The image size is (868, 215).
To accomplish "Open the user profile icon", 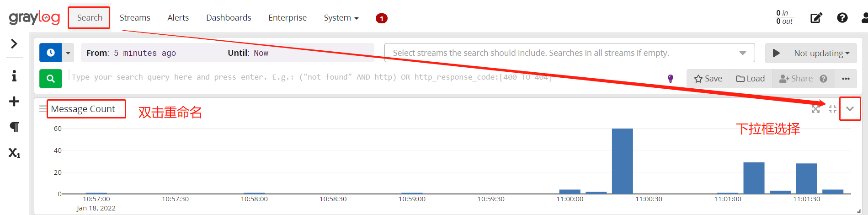I will click(864, 18).
